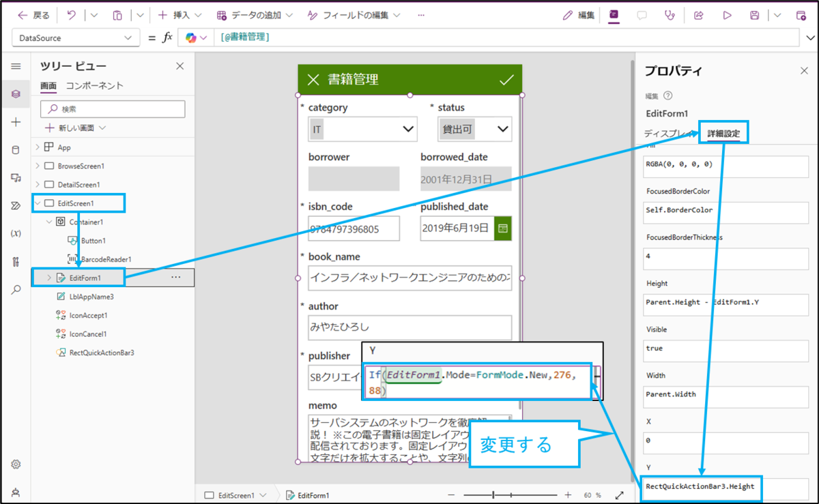The height and width of the screenshot is (504, 819).
Task: Open the データの追加 menu
Action: [255, 15]
